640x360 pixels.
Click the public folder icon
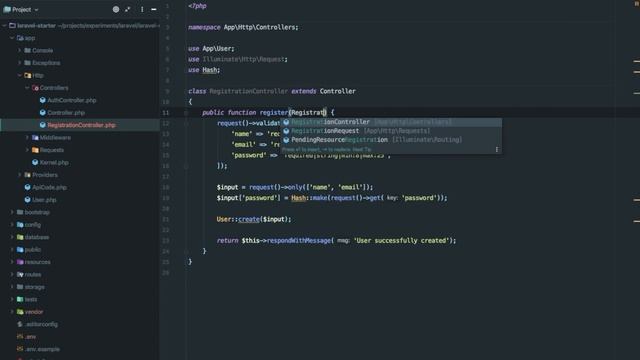[20, 249]
